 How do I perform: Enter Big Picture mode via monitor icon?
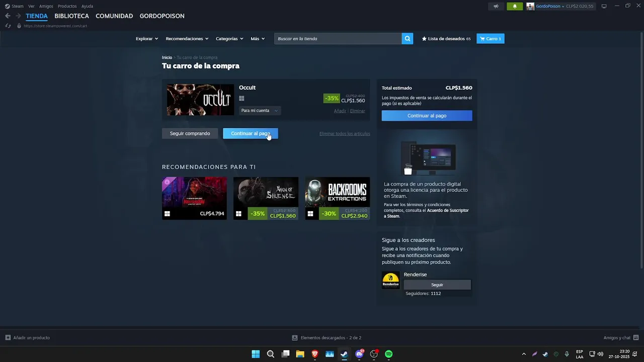point(604,6)
